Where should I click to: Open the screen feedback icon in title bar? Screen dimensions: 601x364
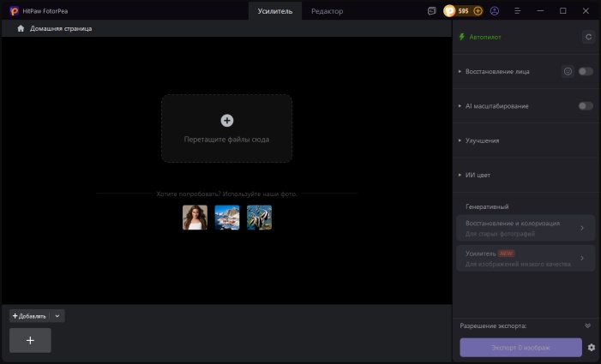431,11
